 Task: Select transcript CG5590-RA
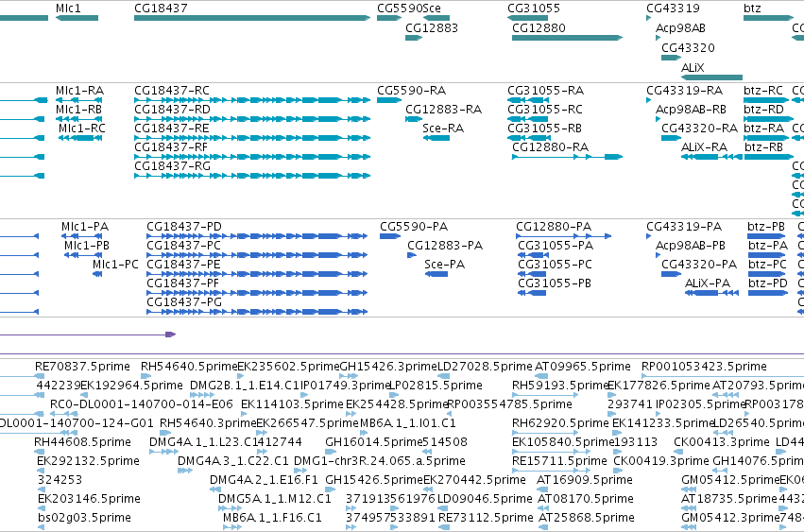pyautogui.click(x=412, y=91)
